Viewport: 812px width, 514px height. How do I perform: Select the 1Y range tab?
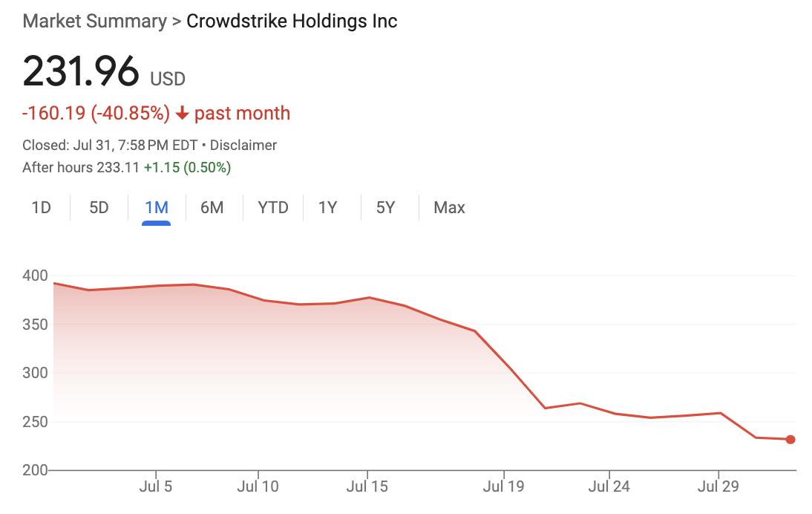pyautogui.click(x=328, y=207)
